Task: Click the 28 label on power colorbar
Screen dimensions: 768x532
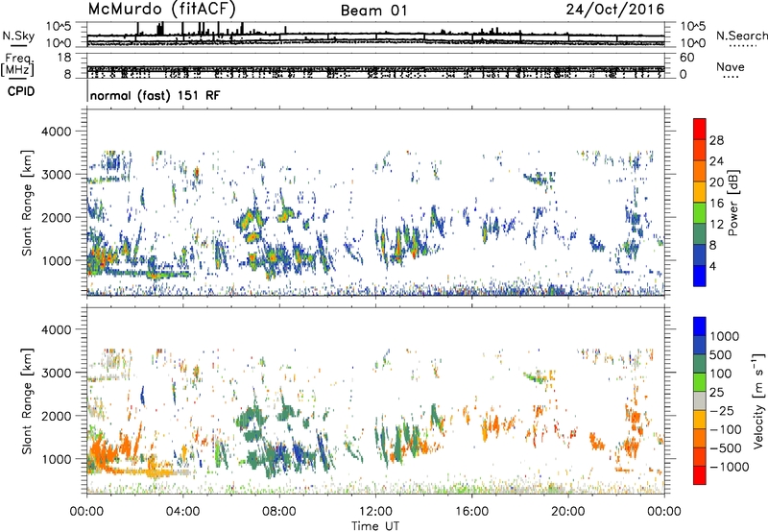Action: pos(716,140)
